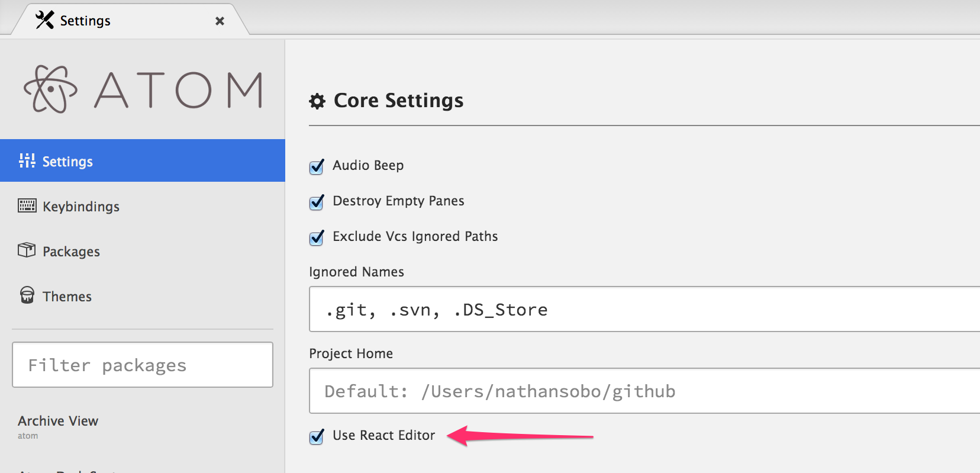The height and width of the screenshot is (473, 980).
Task: Toggle the Use React Editor checkbox
Action: [x=317, y=436]
